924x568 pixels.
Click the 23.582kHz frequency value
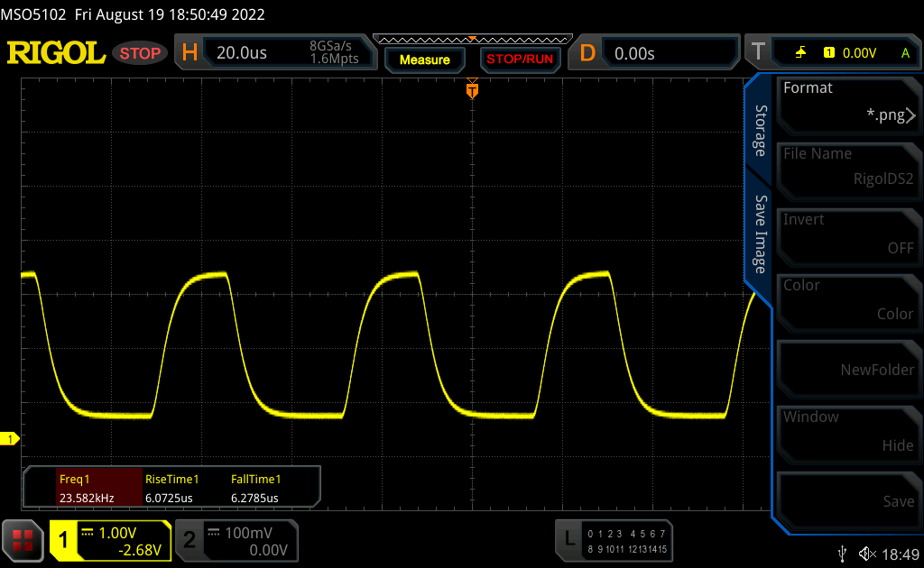(x=87, y=498)
